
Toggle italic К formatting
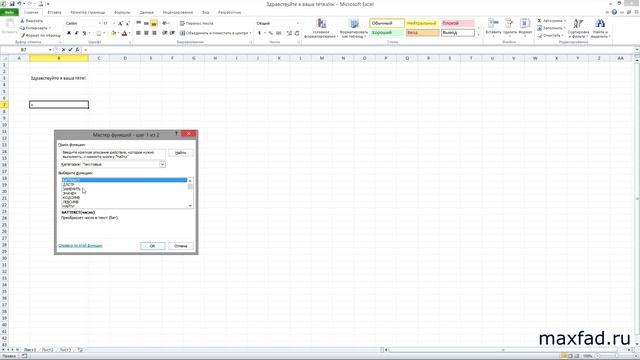(76, 33)
